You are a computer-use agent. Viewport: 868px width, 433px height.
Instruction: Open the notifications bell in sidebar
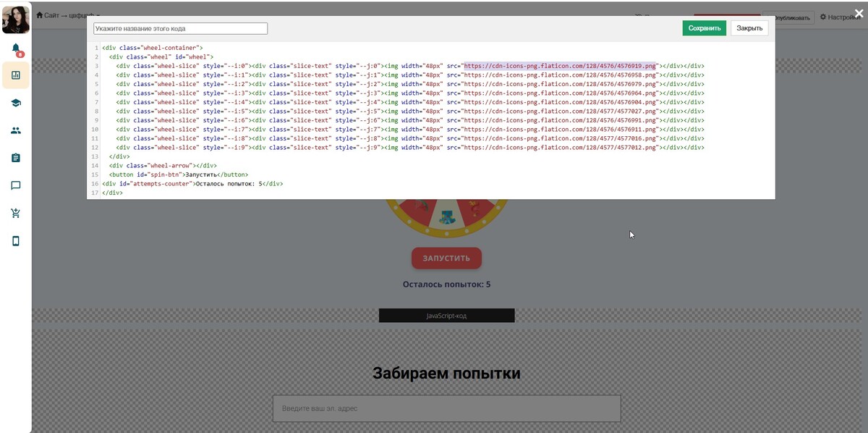16,49
